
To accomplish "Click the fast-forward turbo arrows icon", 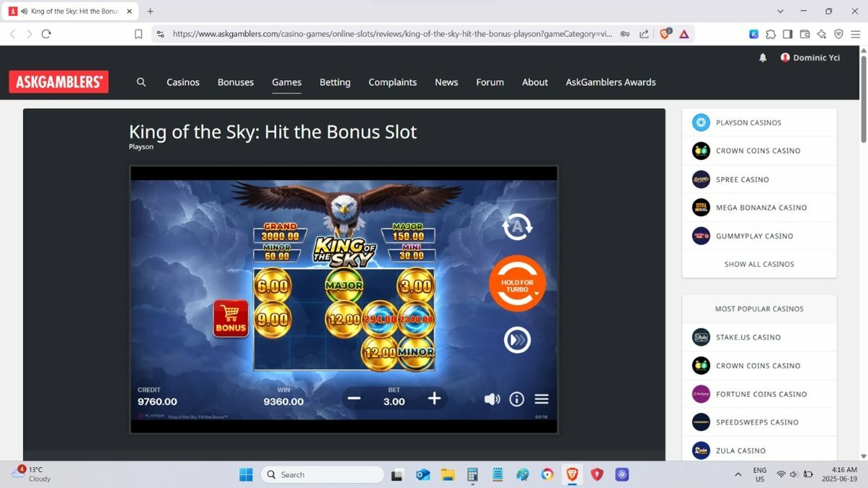I will (517, 340).
